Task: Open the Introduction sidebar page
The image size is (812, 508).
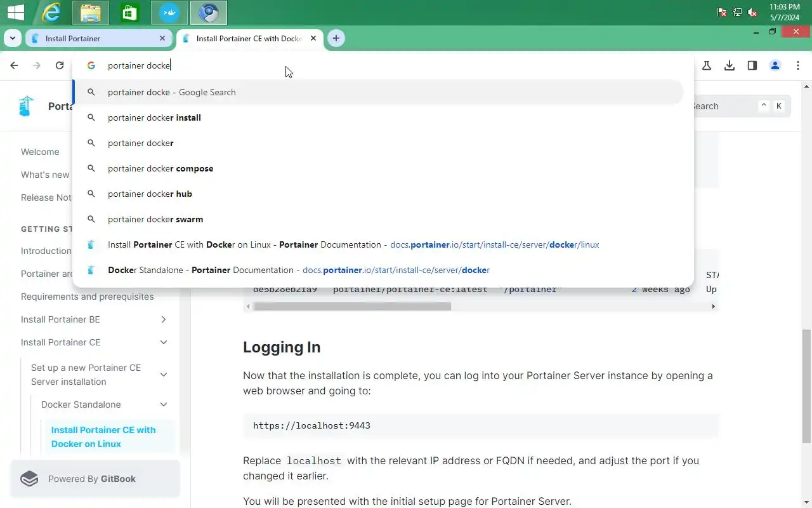Action: [x=46, y=251]
